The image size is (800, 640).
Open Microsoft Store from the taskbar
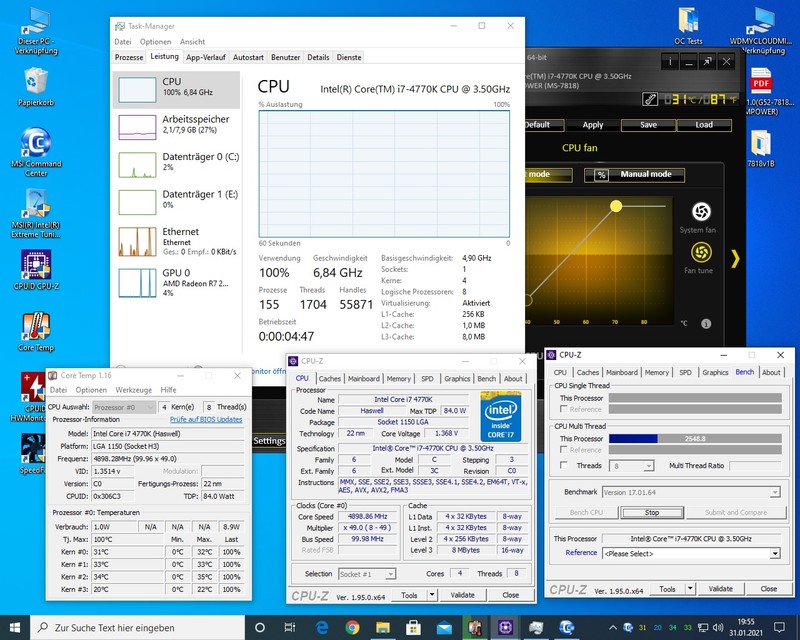click(x=413, y=627)
